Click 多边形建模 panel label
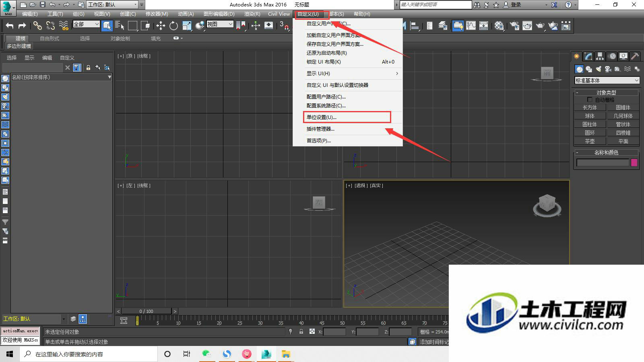This screenshot has width=644, height=362. [x=19, y=46]
